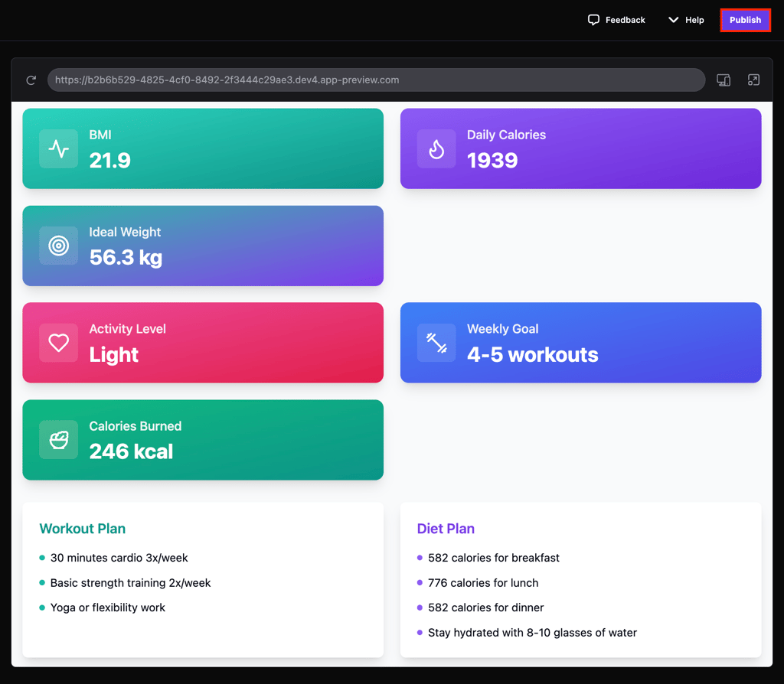Screen dimensions: 784x684
Task: Select the Daily Calories 1939 value
Action: [x=492, y=161]
